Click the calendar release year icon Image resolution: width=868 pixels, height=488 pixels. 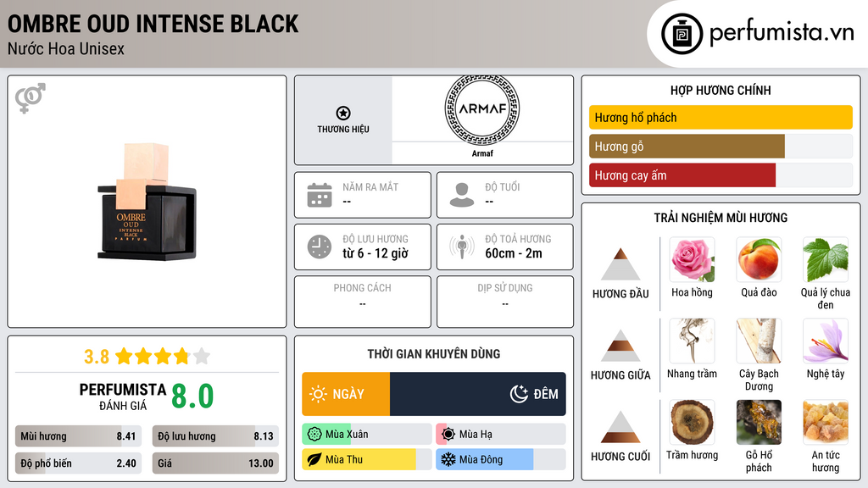[319, 195]
